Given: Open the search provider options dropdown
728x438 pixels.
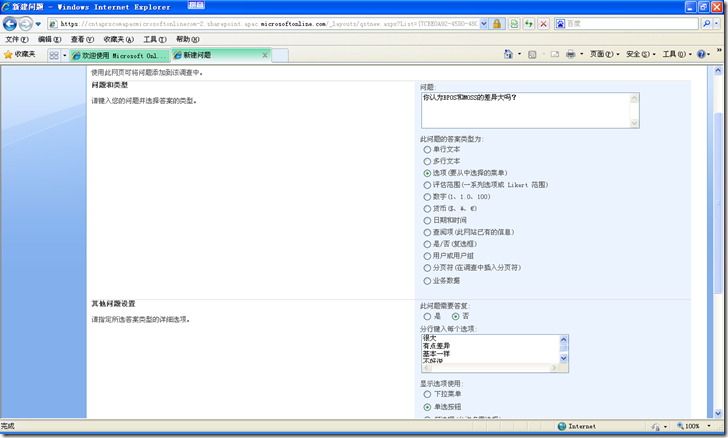Looking at the screenshot, I should (x=716, y=23).
